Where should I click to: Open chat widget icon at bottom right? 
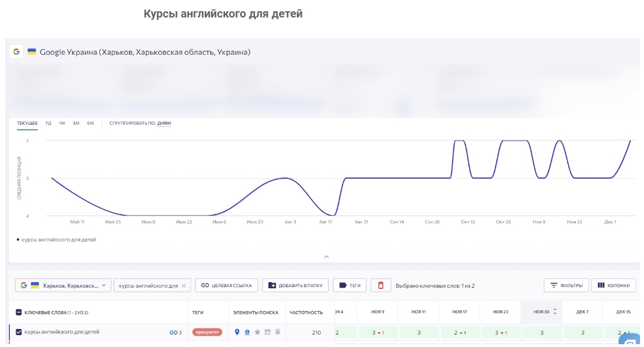point(629,340)
